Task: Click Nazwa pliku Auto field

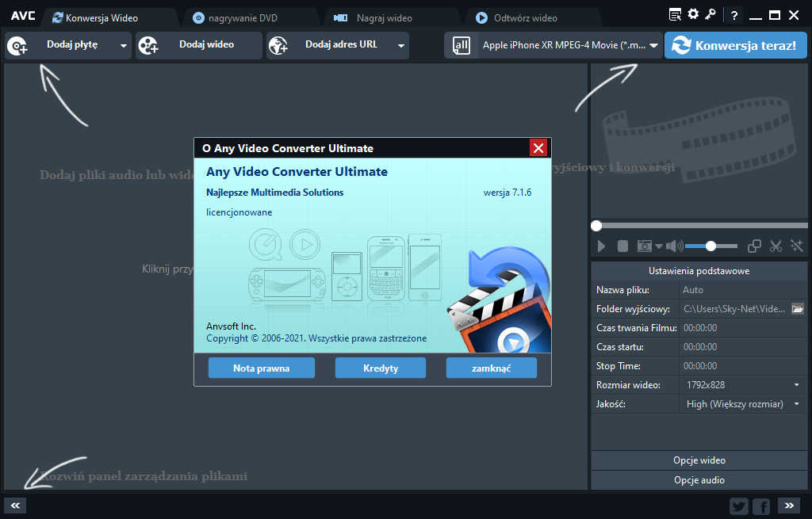Action: click(743, 290)
